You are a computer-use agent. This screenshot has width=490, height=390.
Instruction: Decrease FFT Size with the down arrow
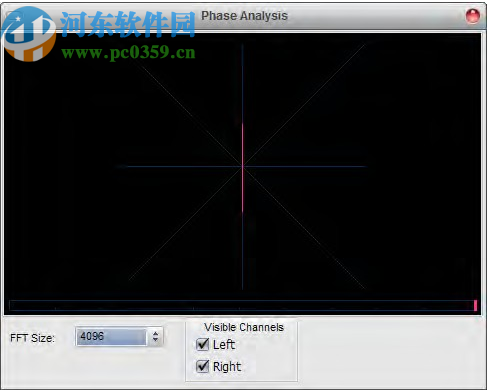tap(155, 340)
